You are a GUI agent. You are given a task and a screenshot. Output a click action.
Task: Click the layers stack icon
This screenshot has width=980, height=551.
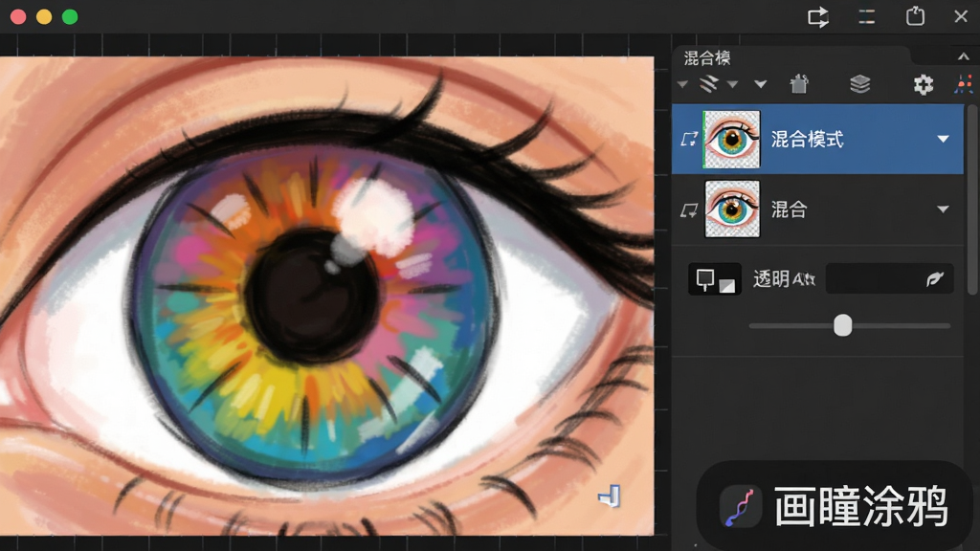coord(860,84)
